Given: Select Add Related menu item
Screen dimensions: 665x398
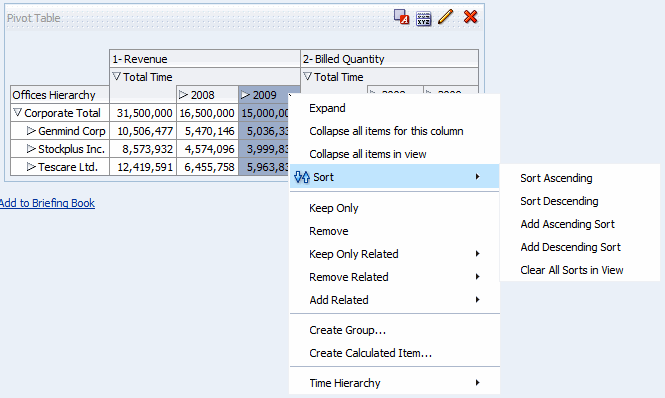Looking at the screenshot, I should tap(394, 300).
